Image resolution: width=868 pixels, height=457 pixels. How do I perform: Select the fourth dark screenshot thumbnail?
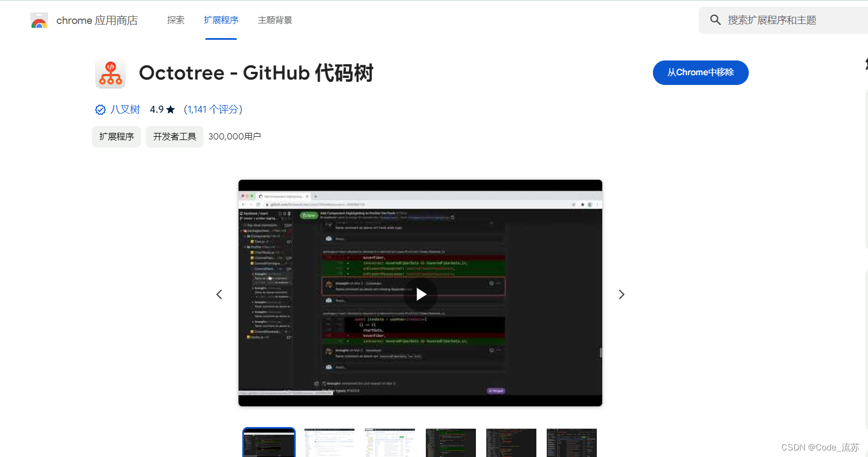click(x=451, y=443)
